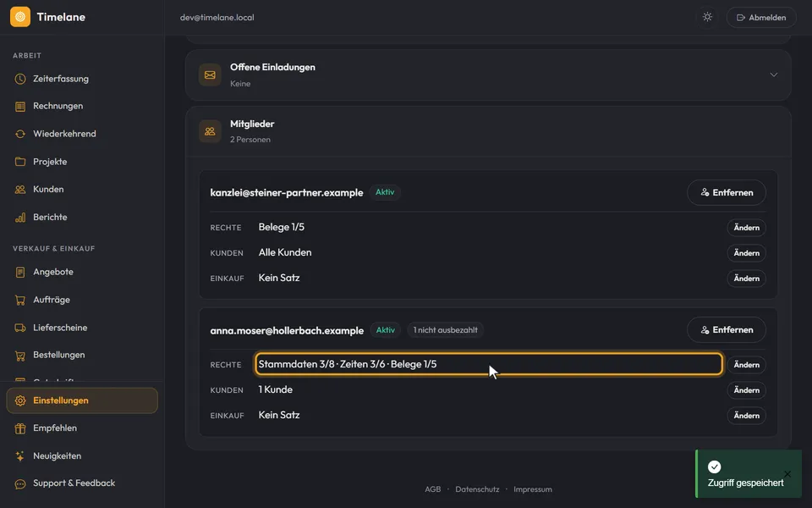Click the Offene Einladungen envelope icon
The width and height of the screenshot is (812, 508).
point(210,75)
